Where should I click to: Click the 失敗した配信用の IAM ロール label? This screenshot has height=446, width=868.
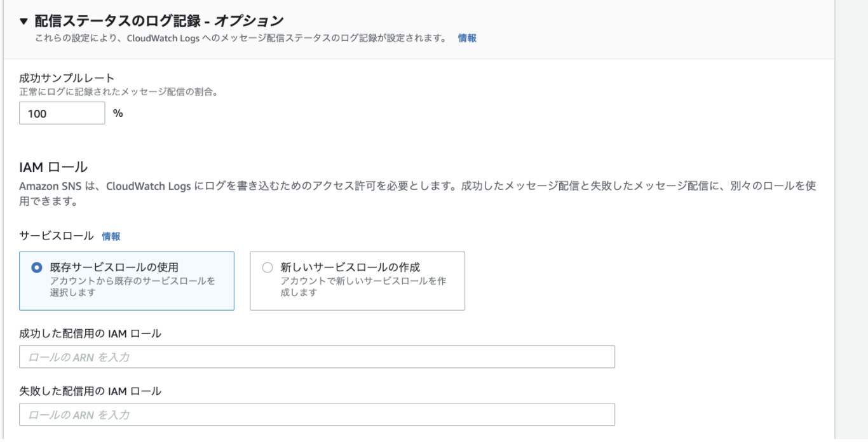coord(90,391)
